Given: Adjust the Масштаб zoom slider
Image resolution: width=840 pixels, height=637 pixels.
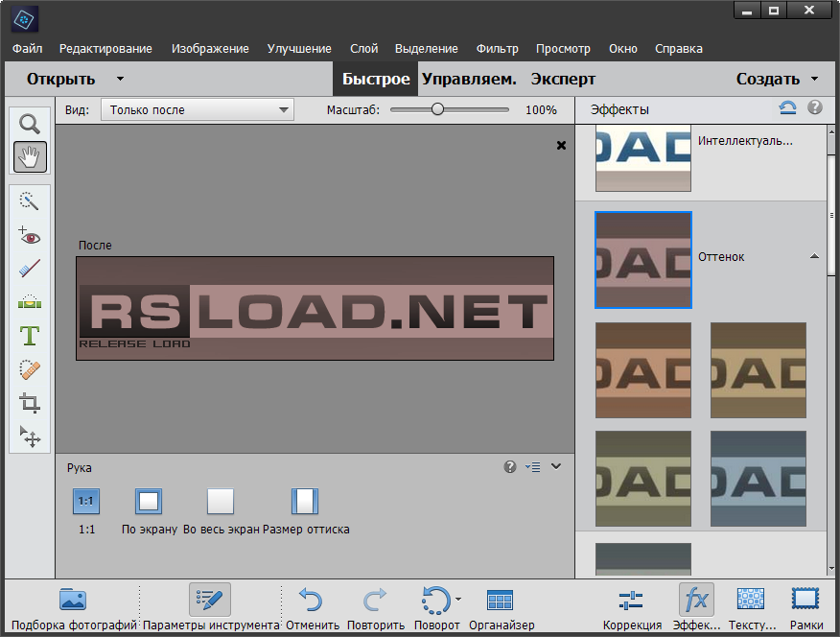Looking at the screenshot, I should [x=437, y=109].
